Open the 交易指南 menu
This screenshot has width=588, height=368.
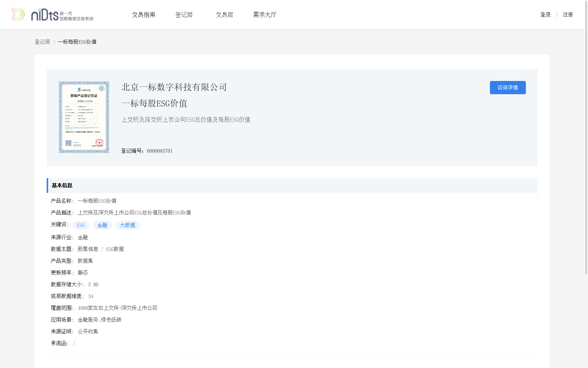(x=144, y=15)
